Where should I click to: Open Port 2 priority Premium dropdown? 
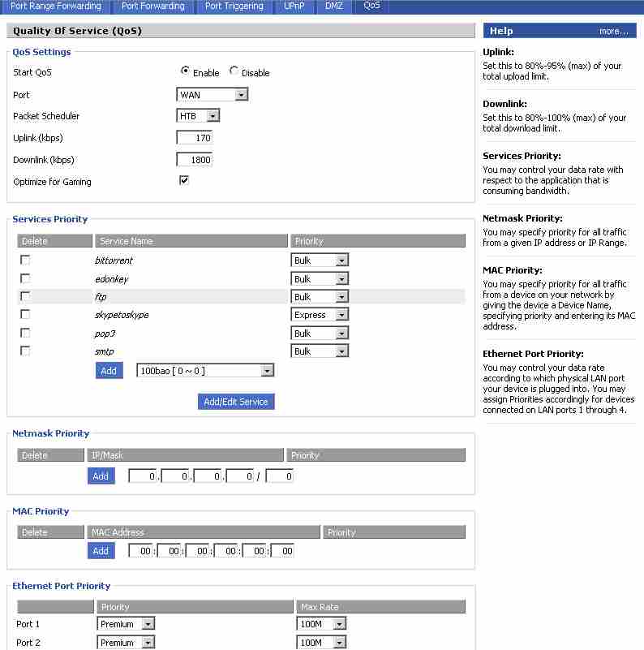point(126,642)
